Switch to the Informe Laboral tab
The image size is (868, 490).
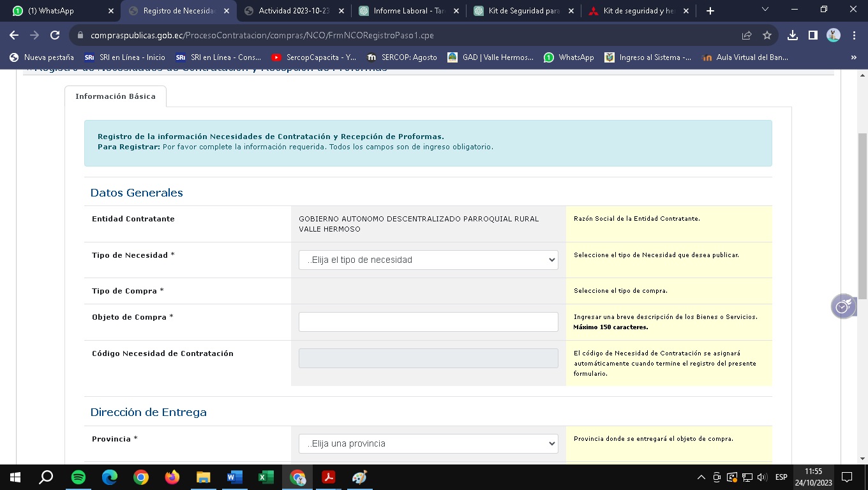[x=408, y=11]
